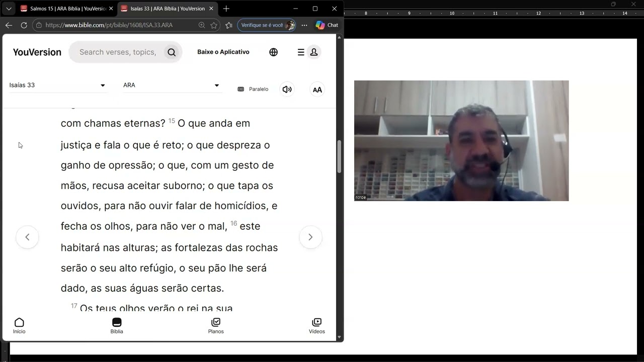This screenshot has width=644, height=362.
Task: Click the YouVersion logo
Action: click(x=37, y=52)
